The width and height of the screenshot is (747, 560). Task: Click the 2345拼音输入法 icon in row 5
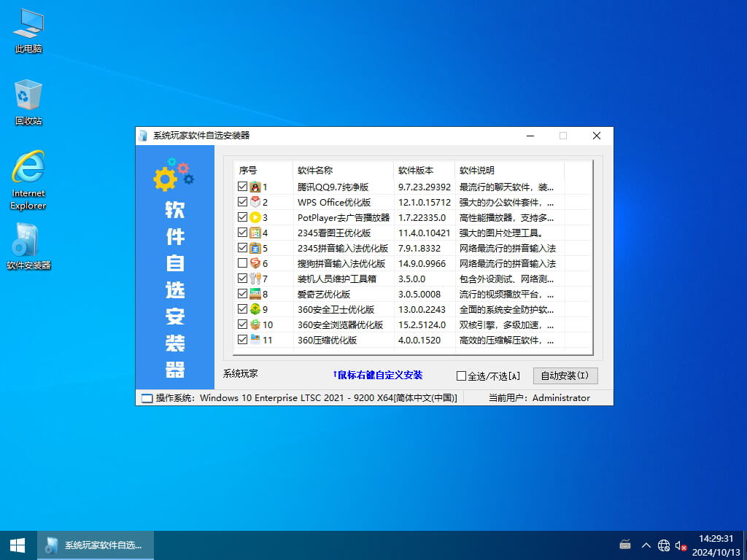click(x=255, y=248)
